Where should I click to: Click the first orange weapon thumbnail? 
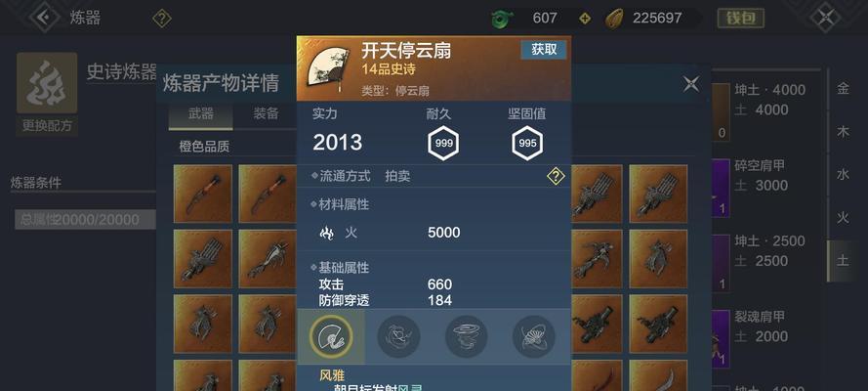coord(203,194)
